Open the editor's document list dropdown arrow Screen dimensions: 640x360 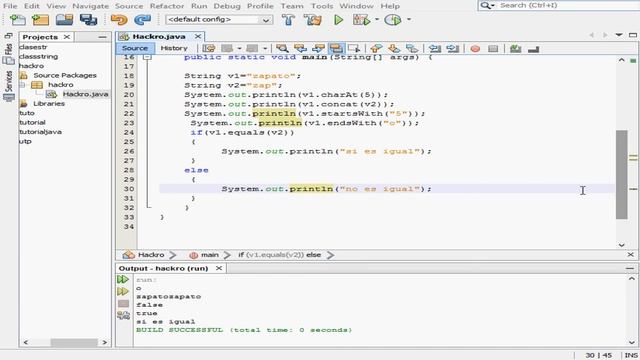click(x=619, y=36)
